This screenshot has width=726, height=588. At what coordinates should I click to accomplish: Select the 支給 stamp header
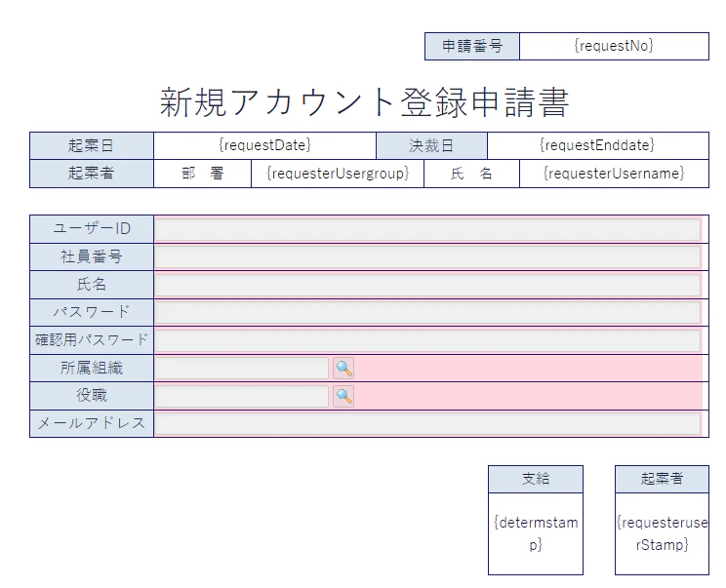tap(536, 479)
